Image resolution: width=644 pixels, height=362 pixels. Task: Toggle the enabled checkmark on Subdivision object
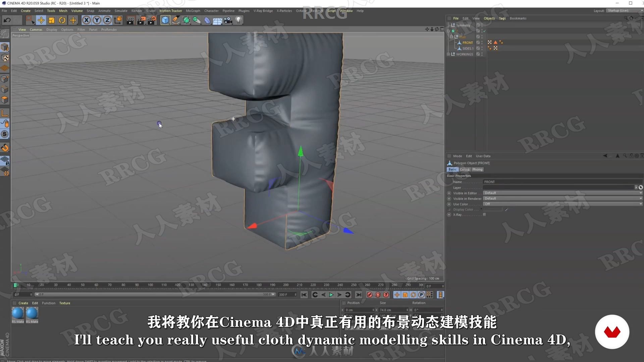pos(484,31)
